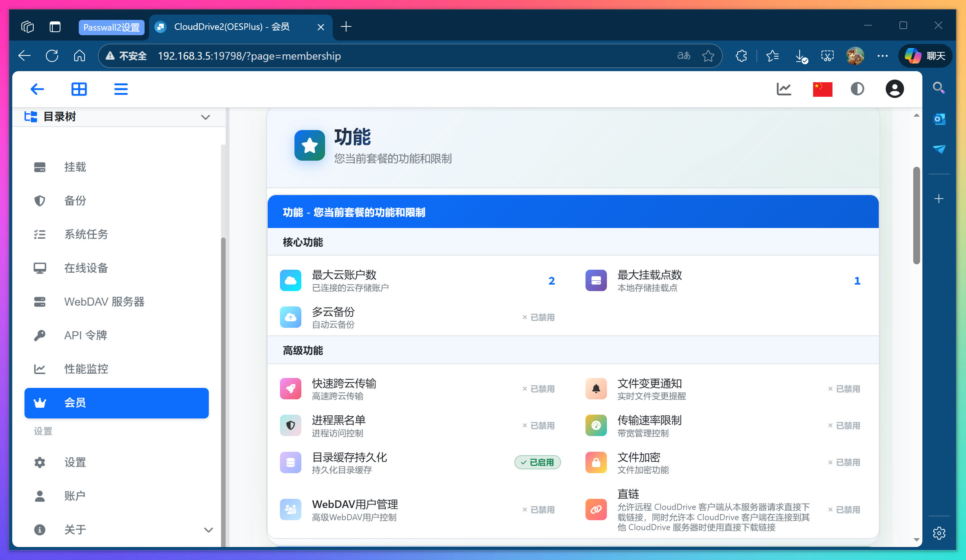Open Edge Copilot 聊天 button
This screenshot has width=966, height=560.
click(925, 56)
